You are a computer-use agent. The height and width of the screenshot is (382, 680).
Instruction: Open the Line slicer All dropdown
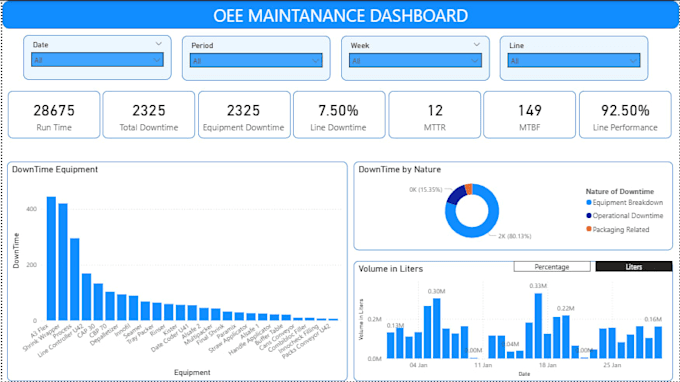574,60
